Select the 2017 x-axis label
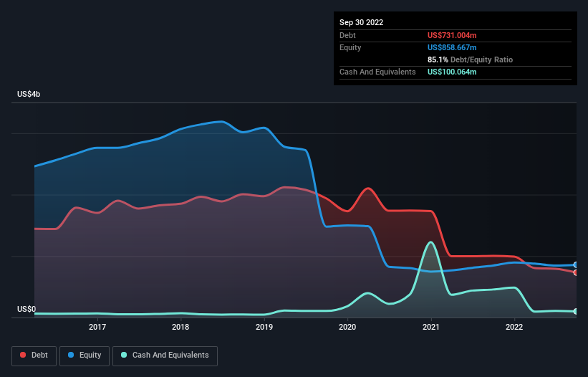This screenshot has height=377, width=588. pyautogui.click(x=97, y=327)
